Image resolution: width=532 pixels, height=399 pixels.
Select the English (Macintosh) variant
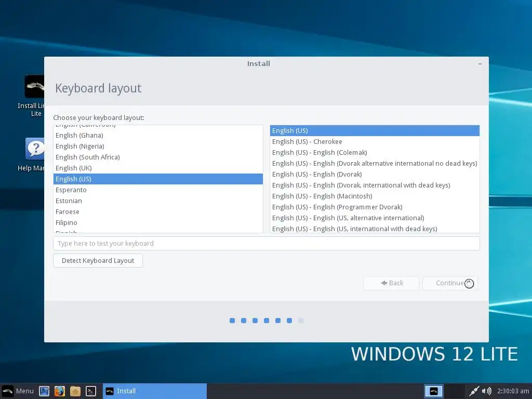[x=375, y=196]
